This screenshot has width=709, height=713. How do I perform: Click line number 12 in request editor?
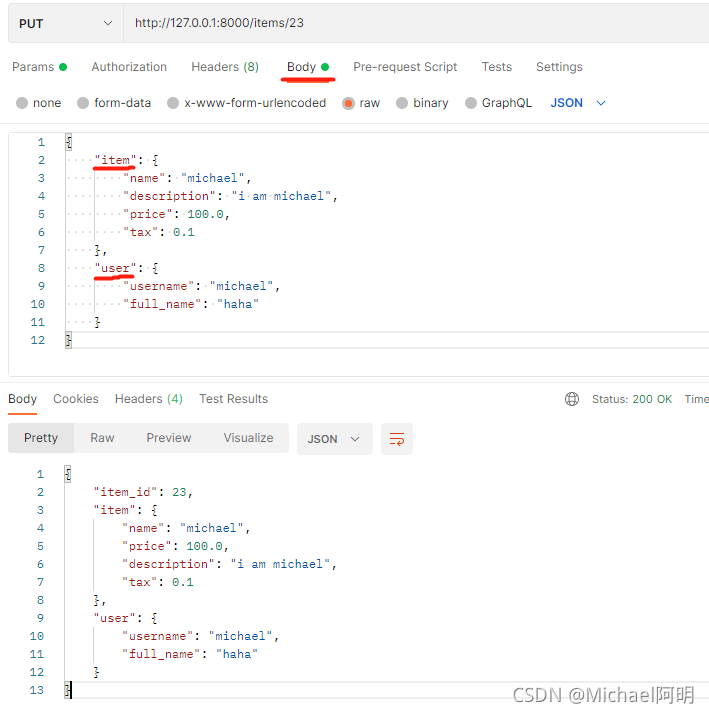38,340
